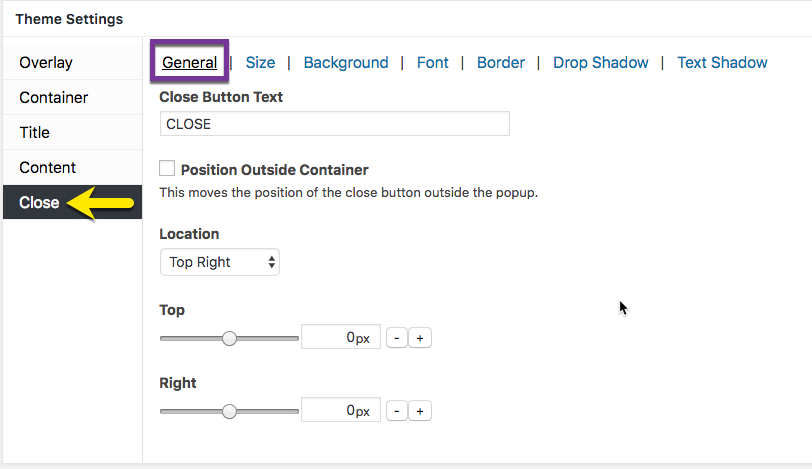The image size is (812, 469).
Task: Click the Close Button Text field
Action: (x=334, y=123)
